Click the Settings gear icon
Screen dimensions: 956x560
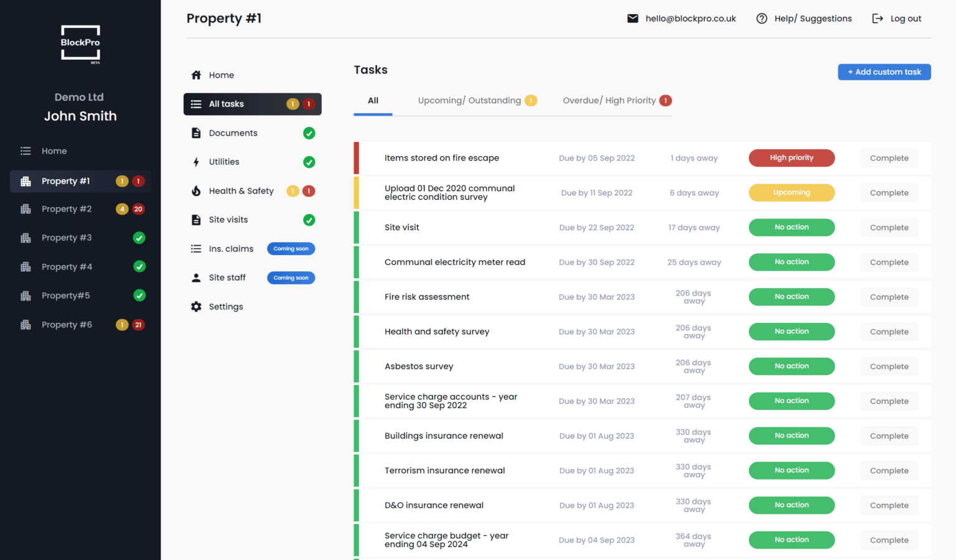[195, 306]
